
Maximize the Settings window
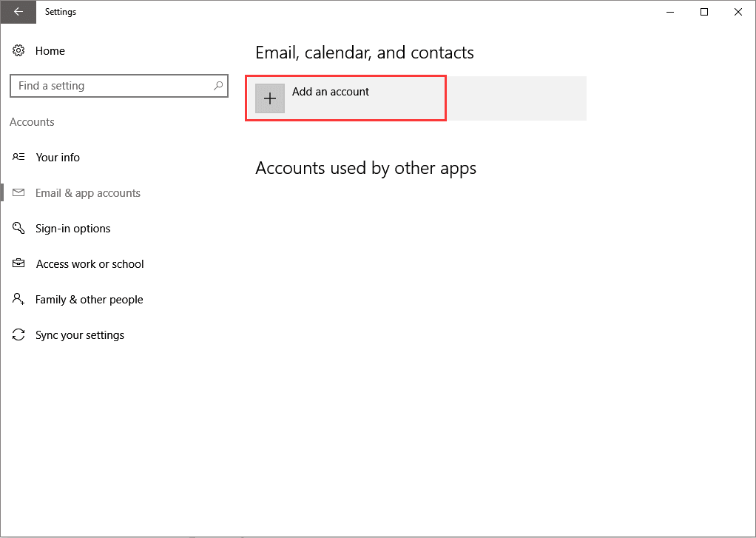704,12
